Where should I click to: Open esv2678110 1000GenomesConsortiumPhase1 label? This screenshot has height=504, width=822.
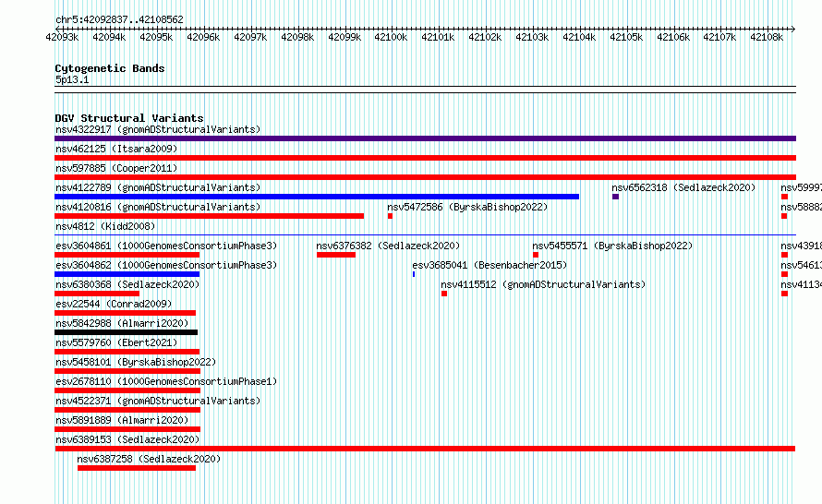click(166, 381)
